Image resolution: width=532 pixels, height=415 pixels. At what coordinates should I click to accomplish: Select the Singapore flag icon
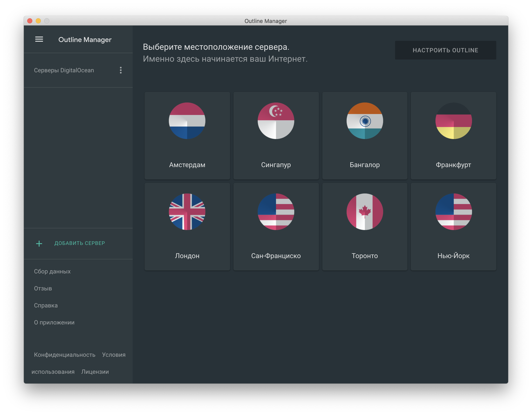point(276,121)
